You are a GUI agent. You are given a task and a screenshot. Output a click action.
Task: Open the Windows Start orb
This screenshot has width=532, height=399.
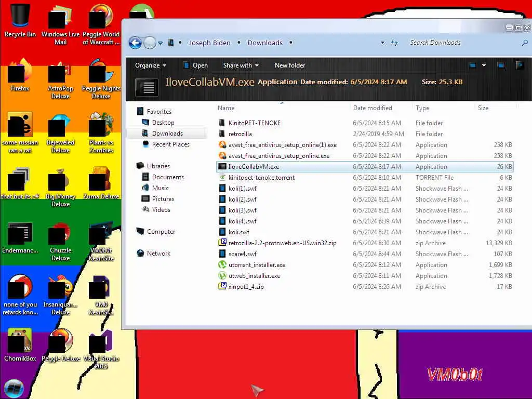14,389
